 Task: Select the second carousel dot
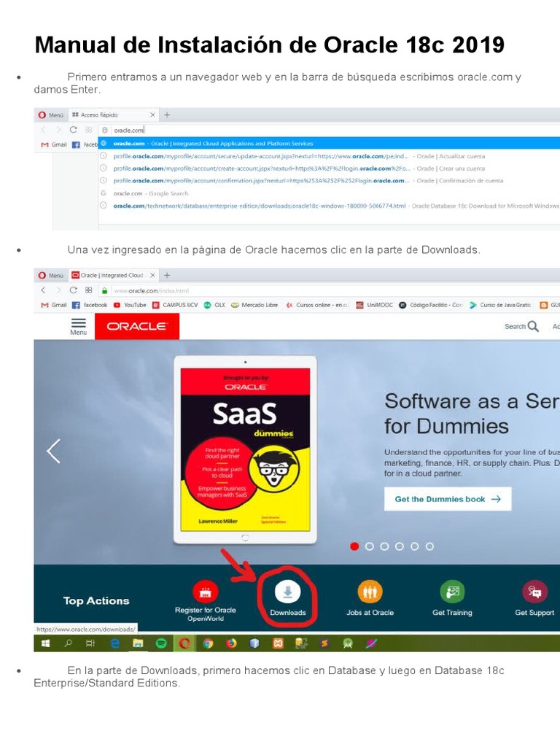point(369,546)
